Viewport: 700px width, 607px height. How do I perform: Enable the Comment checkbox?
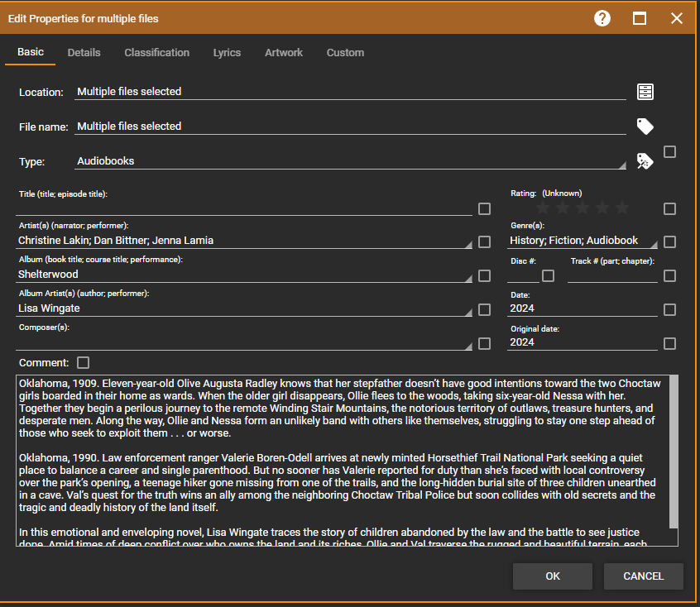[x=83, y=362]
